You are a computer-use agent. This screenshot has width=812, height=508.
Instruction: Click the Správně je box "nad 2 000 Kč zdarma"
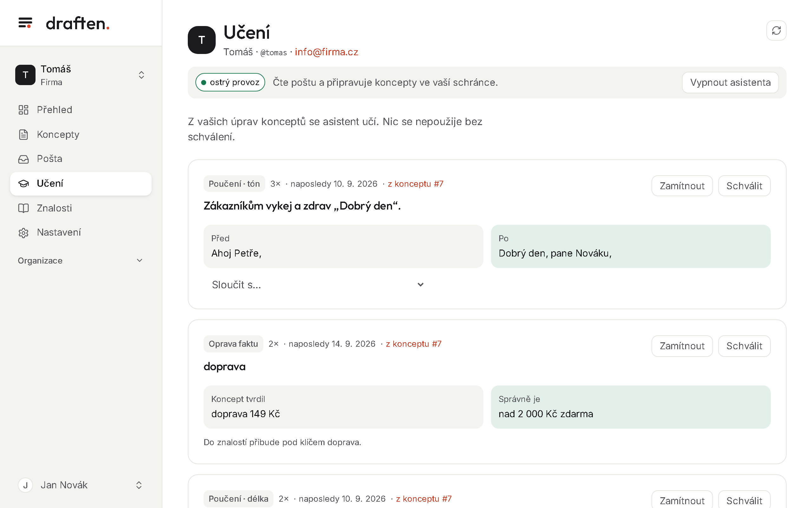point(631,407)
